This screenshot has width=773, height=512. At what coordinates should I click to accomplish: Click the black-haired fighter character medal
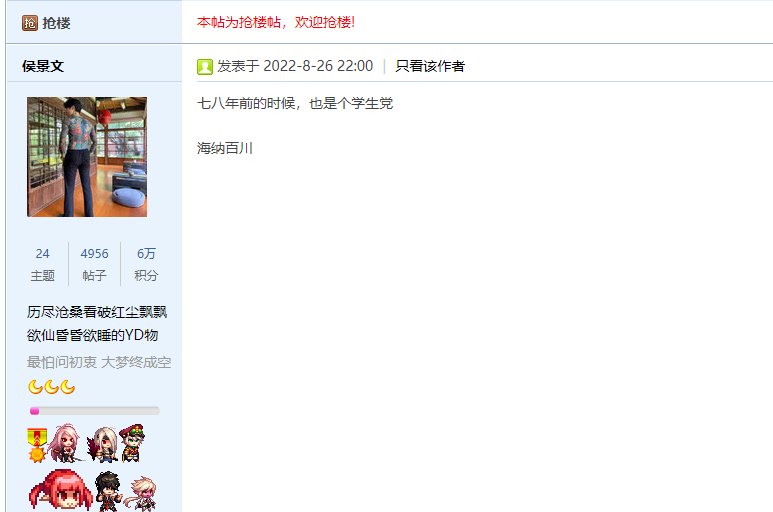point(108,491)
